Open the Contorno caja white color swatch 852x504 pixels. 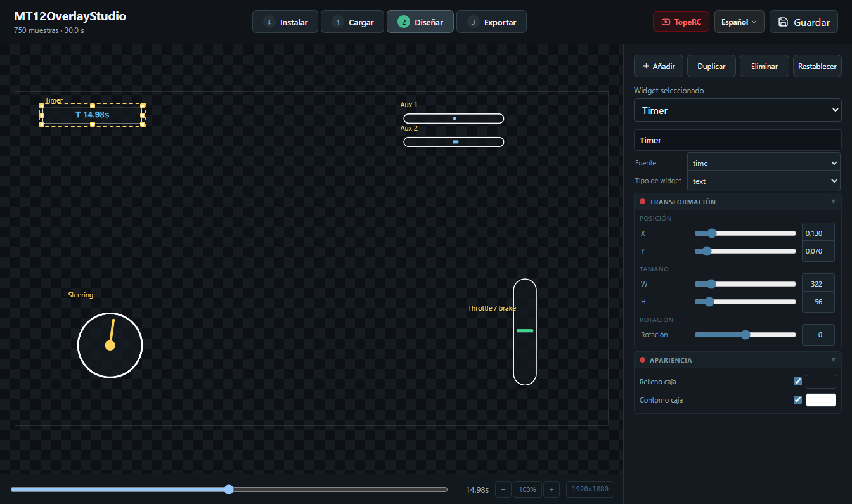pyautogui.click(x=821, y=400)
